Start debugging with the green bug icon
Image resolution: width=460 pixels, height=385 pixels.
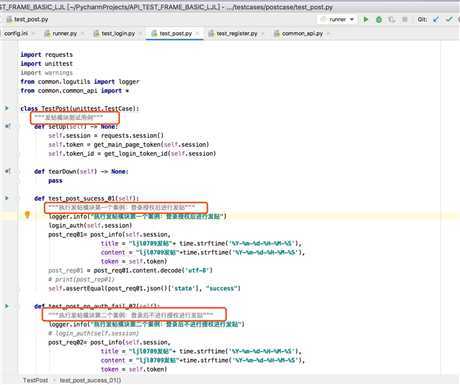(x=379, y=19)
